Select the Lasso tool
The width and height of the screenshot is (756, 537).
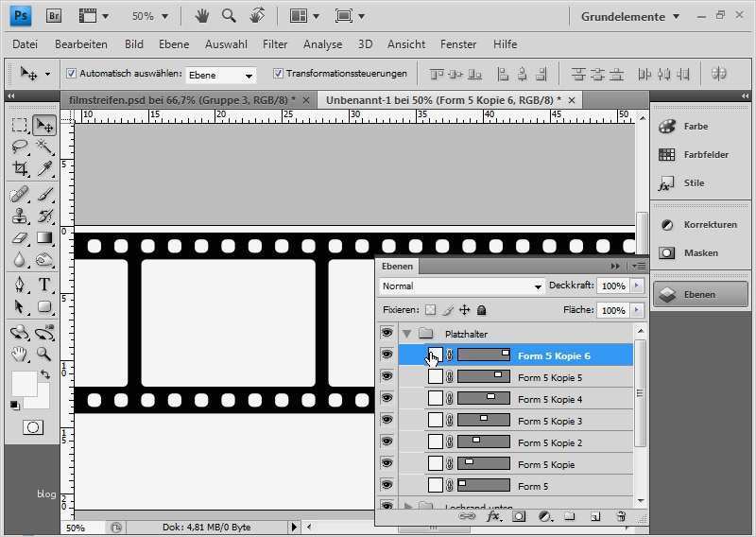click(x=19, y=147)
